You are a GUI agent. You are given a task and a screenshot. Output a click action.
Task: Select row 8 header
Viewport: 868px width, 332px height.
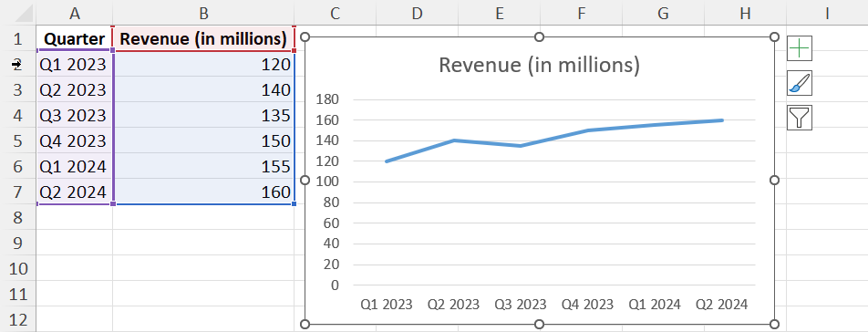tap(17, 217)
